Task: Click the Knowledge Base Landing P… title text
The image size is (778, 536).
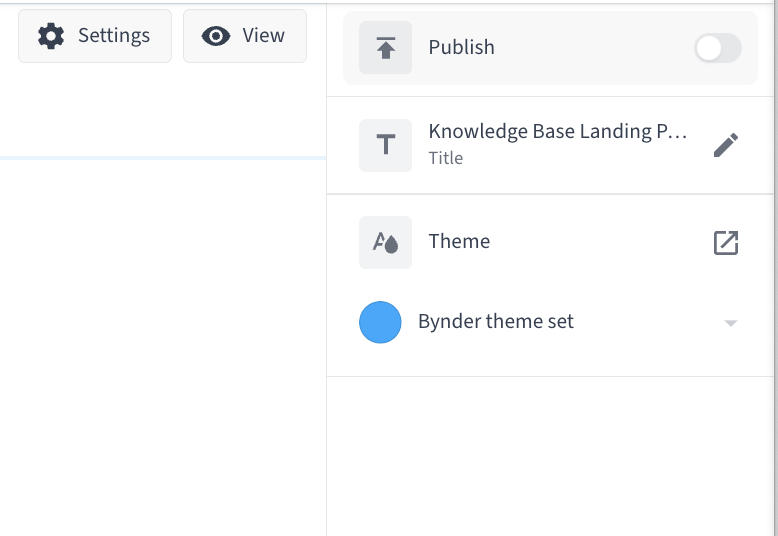Action: pos(558,132)
